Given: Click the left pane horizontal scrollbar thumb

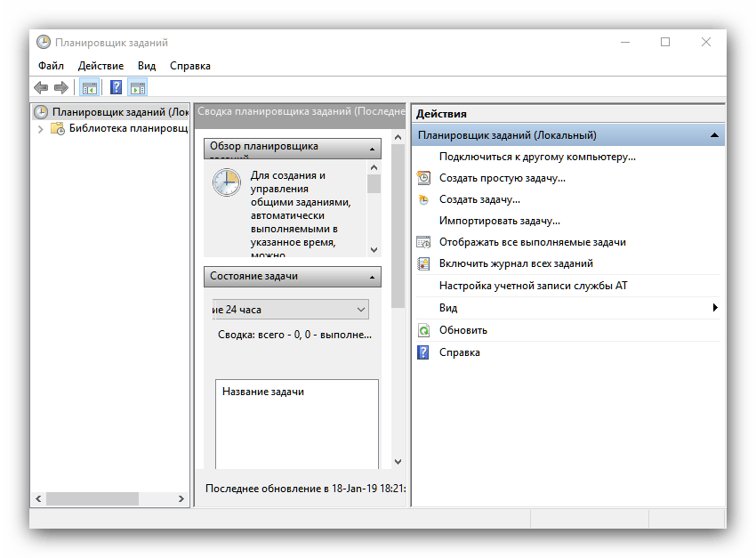Looking at the screenshot, I should coord(93,499).
